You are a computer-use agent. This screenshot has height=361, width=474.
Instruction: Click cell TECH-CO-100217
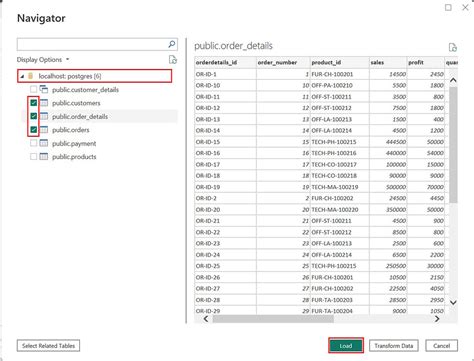pos(339,164)
